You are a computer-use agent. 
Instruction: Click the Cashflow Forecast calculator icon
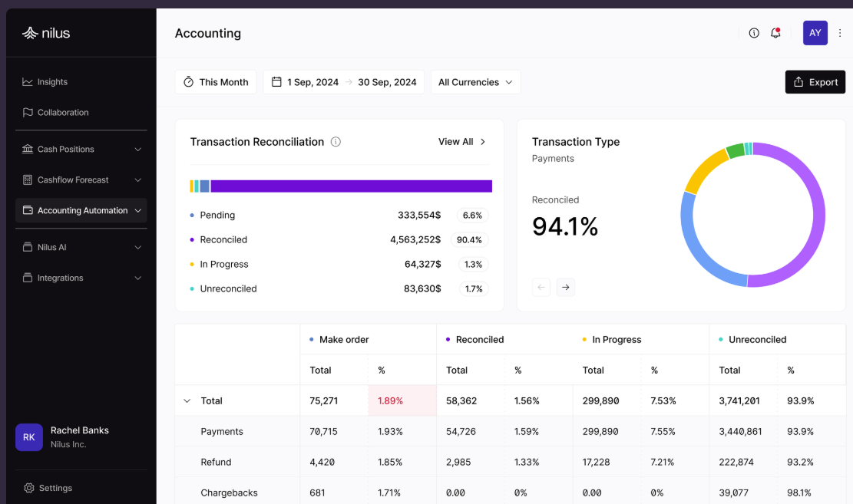point(27,180)
